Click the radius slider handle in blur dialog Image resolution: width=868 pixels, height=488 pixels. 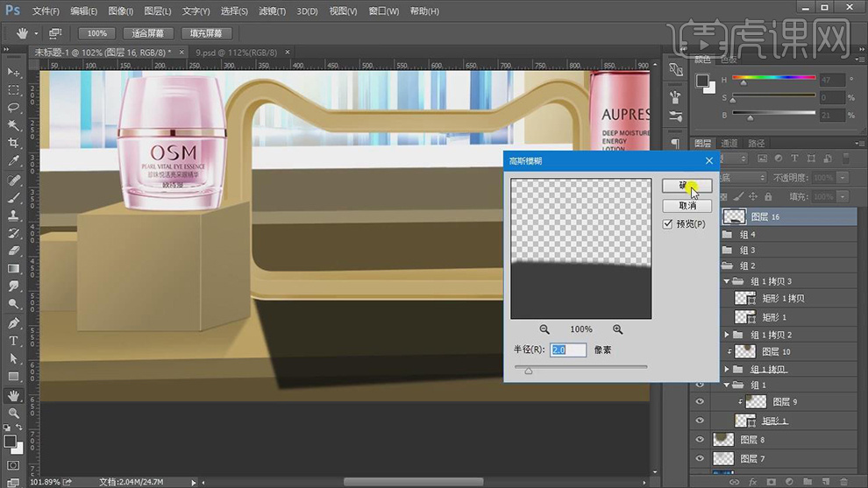529,371
